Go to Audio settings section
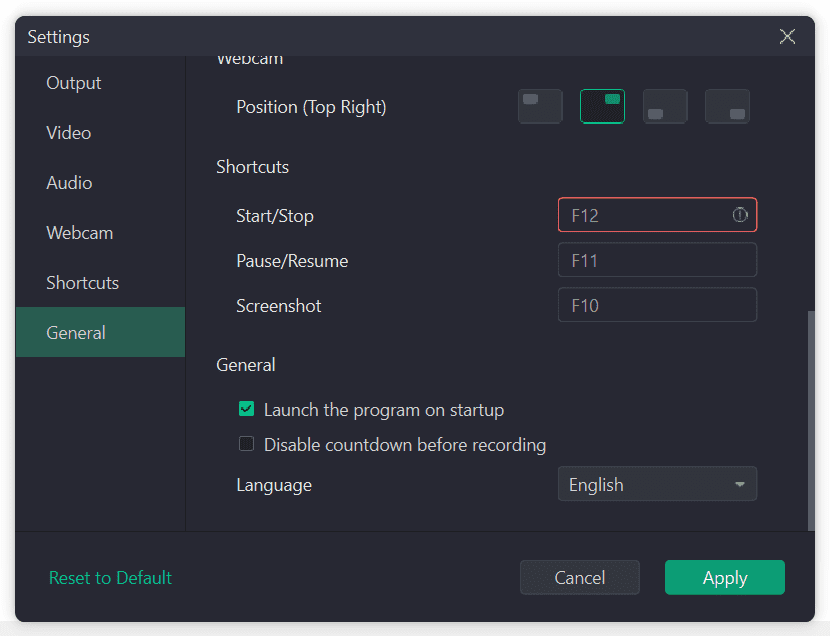This screenshot has width=830, height=636. [69, 183]
